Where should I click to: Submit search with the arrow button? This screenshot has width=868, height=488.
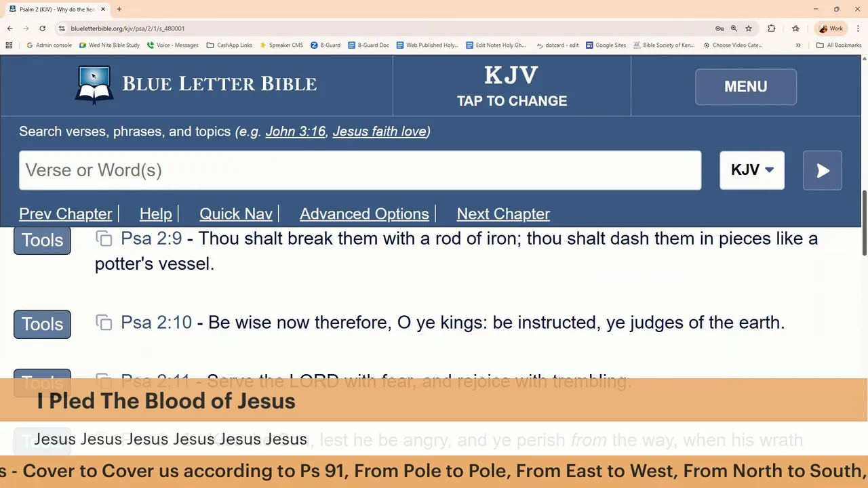823,170
